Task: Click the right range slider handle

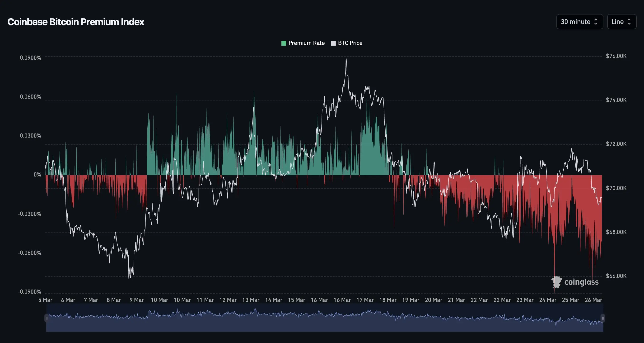Action: [602, 318]
